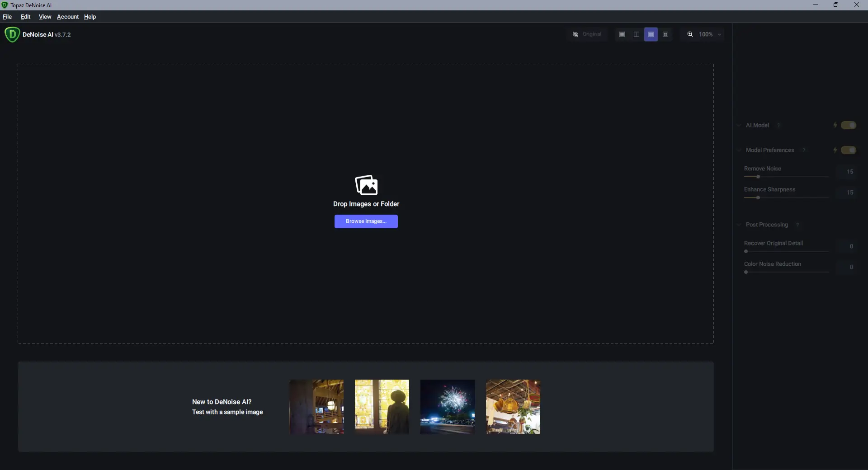The image size is (868, 470).
Task: Adjust the Color Noise Reduction slider
Action: tap(786, 272)
